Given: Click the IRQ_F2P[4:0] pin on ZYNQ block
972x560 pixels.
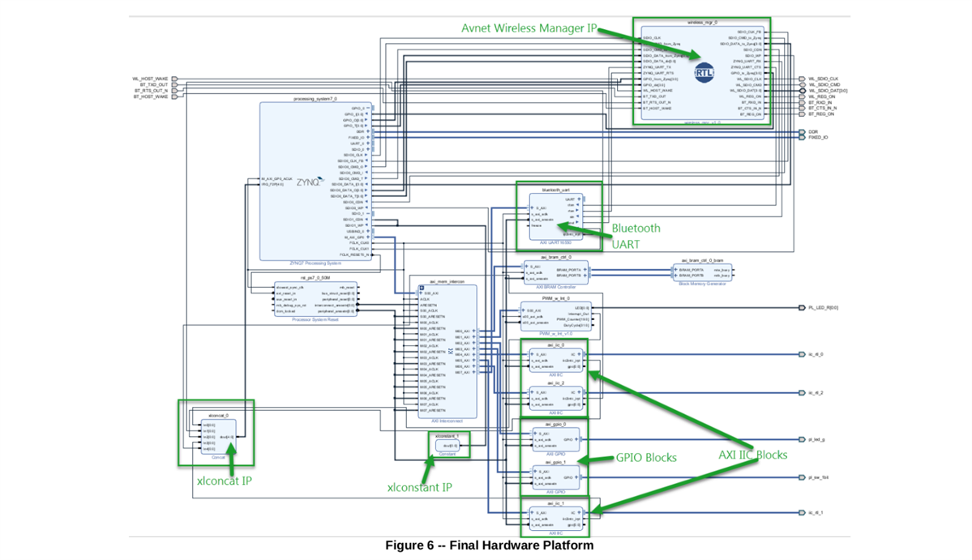Looking at the screenshot, I should tap(272, 185).
